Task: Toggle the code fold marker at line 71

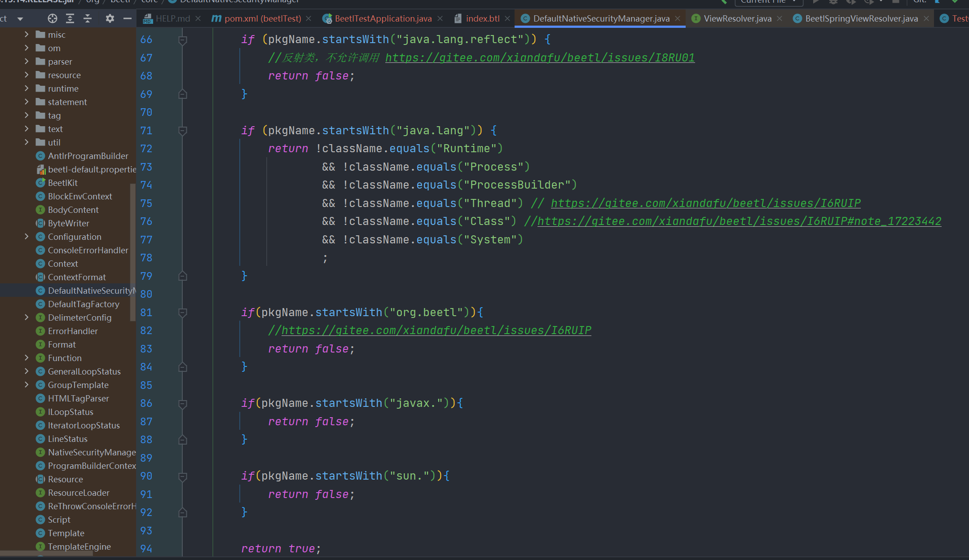Action: pos(183,131)
